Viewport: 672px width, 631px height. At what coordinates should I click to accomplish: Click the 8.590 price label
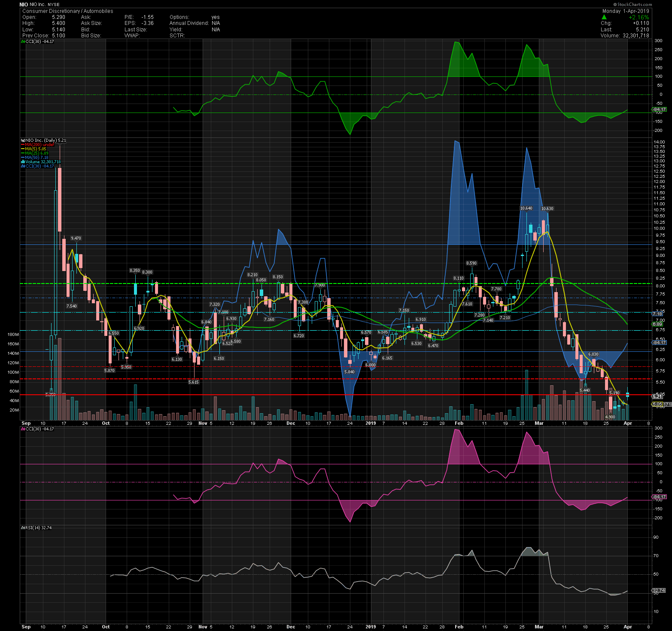471,263
